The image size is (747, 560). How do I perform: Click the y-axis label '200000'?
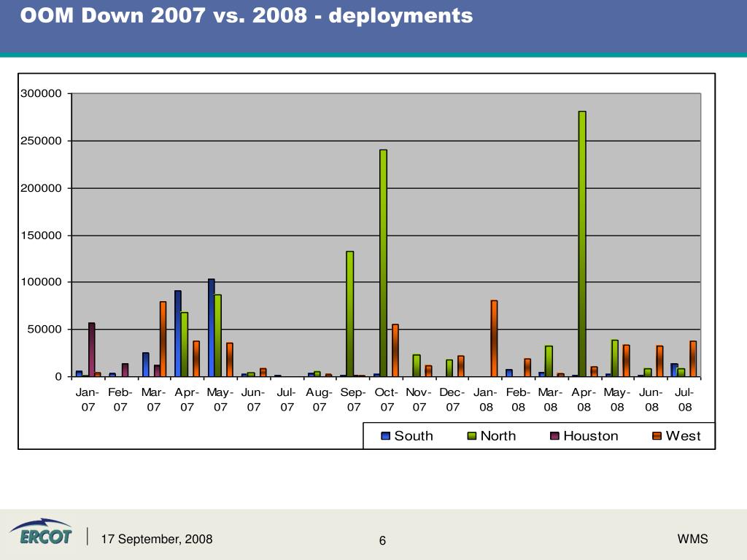tap(41, 188)
